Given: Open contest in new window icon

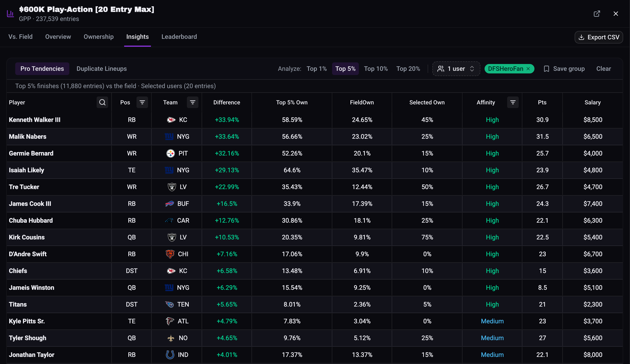Looking at the screenshot, I should [x=597, y=14].
